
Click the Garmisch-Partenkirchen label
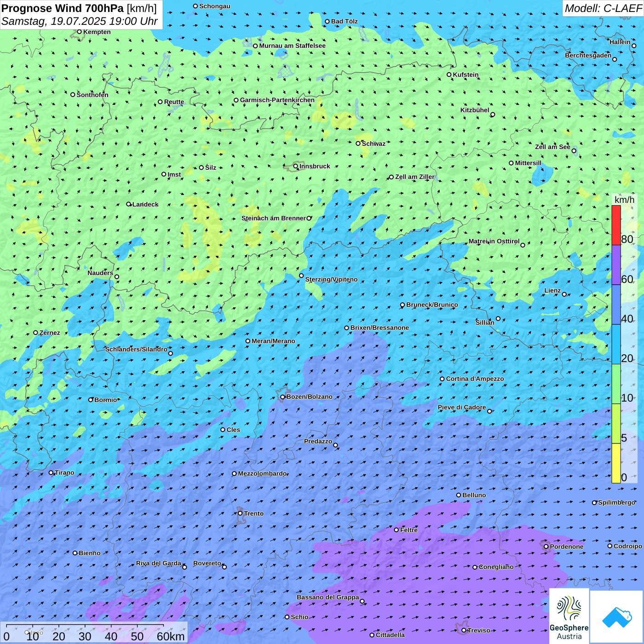[277, 100]
